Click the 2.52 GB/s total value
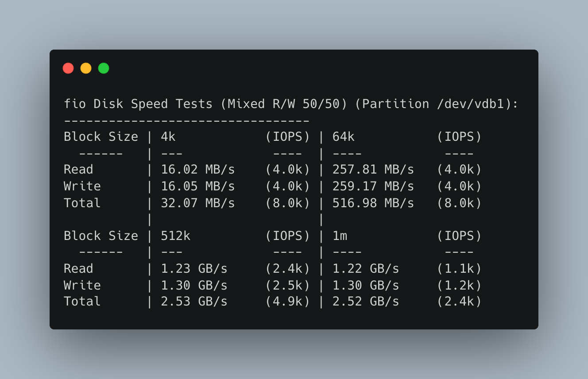The image size is (588, 379). tap(366, 302)
